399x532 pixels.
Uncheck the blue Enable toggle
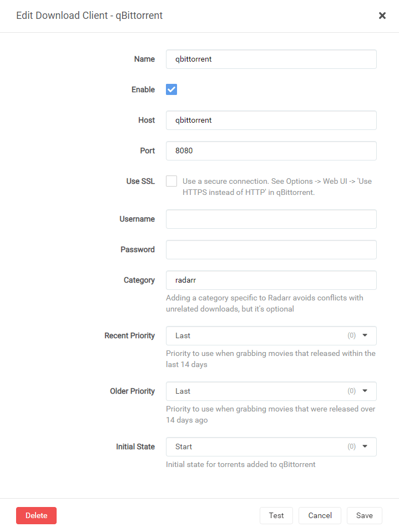(171, 89)
